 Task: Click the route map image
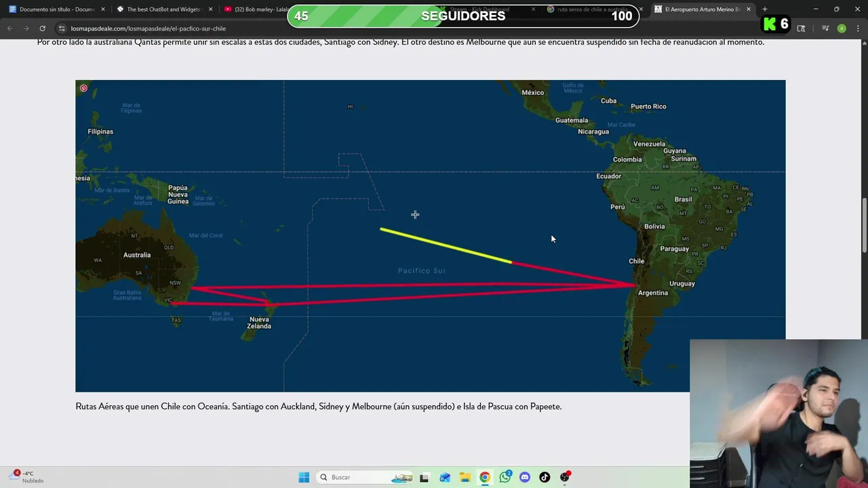coord(431,236)
